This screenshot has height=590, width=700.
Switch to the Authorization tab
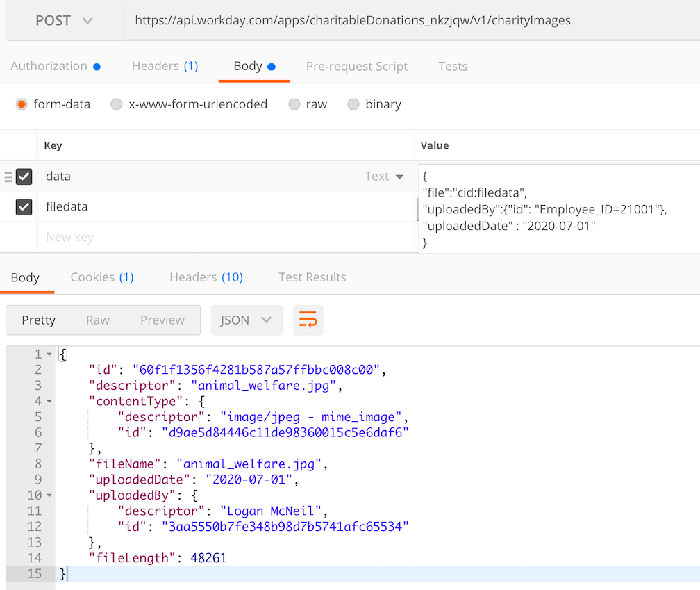[x=56, y=66]
